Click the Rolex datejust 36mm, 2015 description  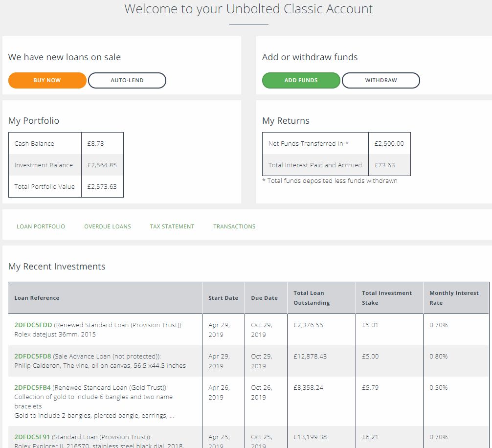(x=55, y=335)
